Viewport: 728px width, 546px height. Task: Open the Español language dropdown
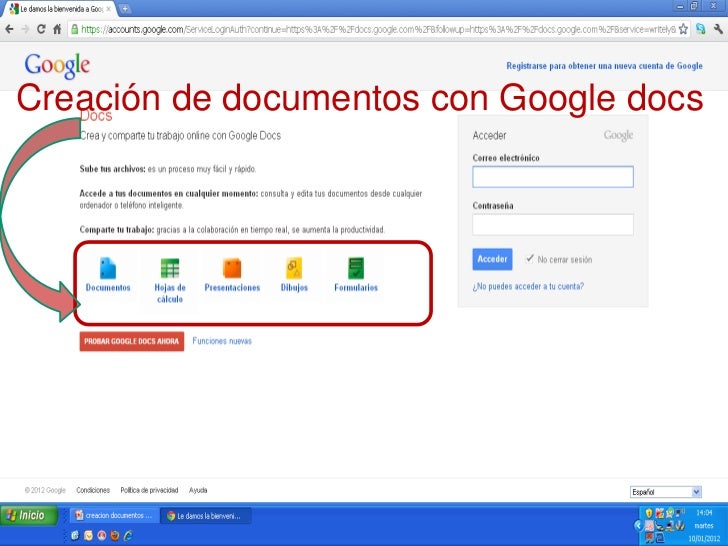click(x=666, y=492)
